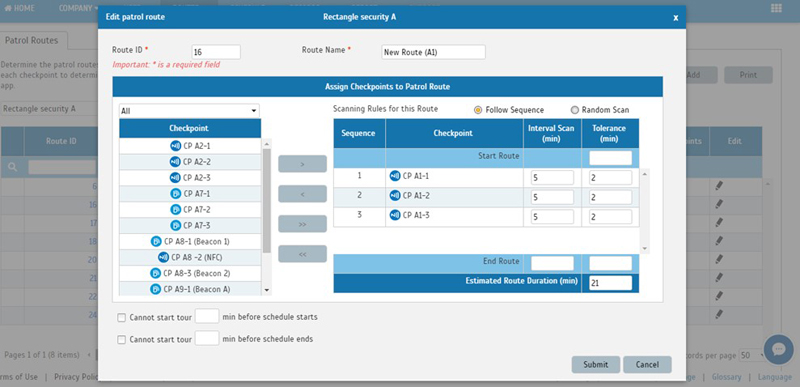
Task: Click the NFC icon of CP A1-1 in sequence
Action: coord(395,176)
